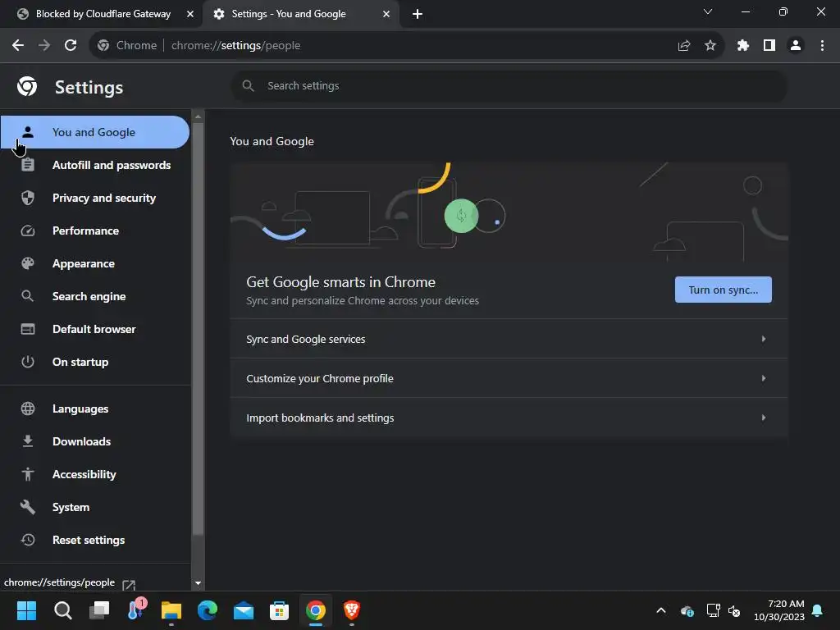Viewport: 840px width, 630px height.
Task: Click the Performance gauge icon
Action: (28, 231)
